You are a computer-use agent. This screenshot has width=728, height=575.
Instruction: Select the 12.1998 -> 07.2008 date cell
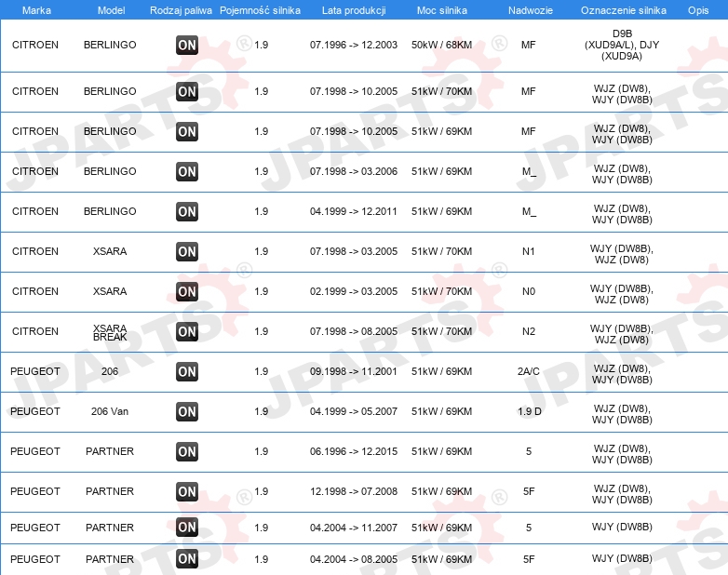[x=354, y=491]
